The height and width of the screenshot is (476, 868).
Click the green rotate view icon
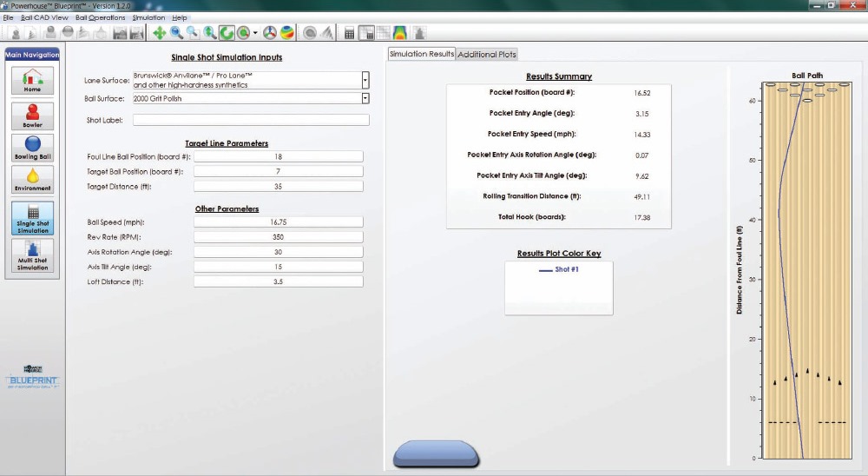(x=227, y=33)
